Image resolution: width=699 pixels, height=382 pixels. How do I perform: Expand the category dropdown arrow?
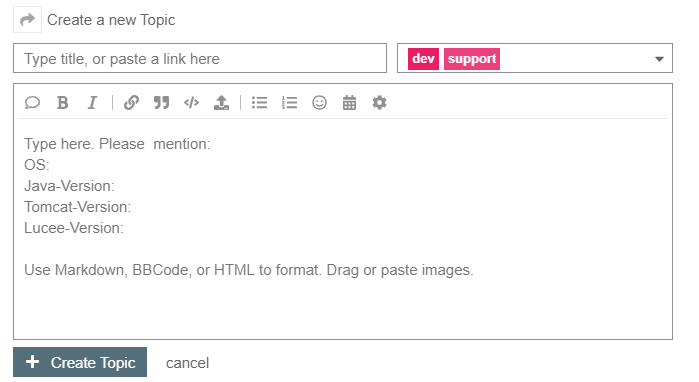point(659,59)
